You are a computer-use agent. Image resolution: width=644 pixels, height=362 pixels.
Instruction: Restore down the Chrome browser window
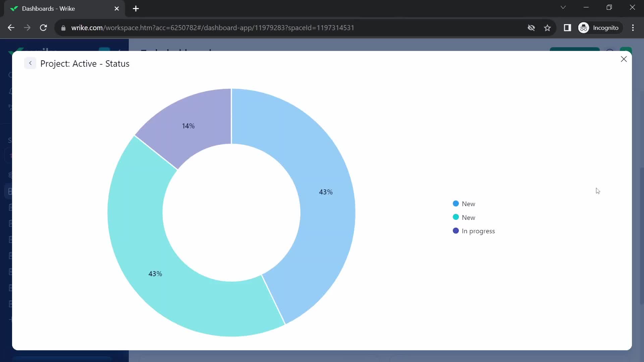click(609, 7)
